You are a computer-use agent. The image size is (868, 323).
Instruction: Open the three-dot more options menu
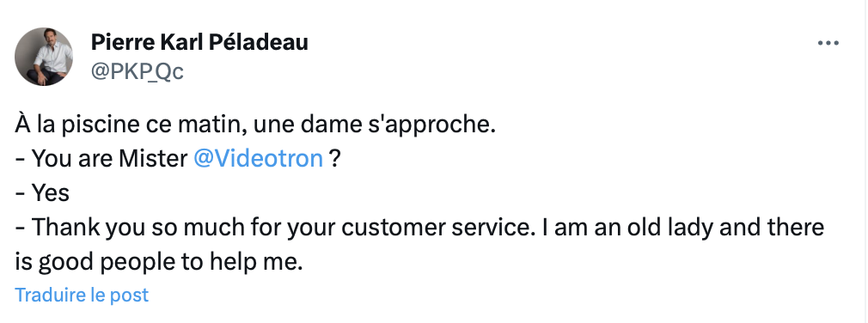(x=828, y=43)
